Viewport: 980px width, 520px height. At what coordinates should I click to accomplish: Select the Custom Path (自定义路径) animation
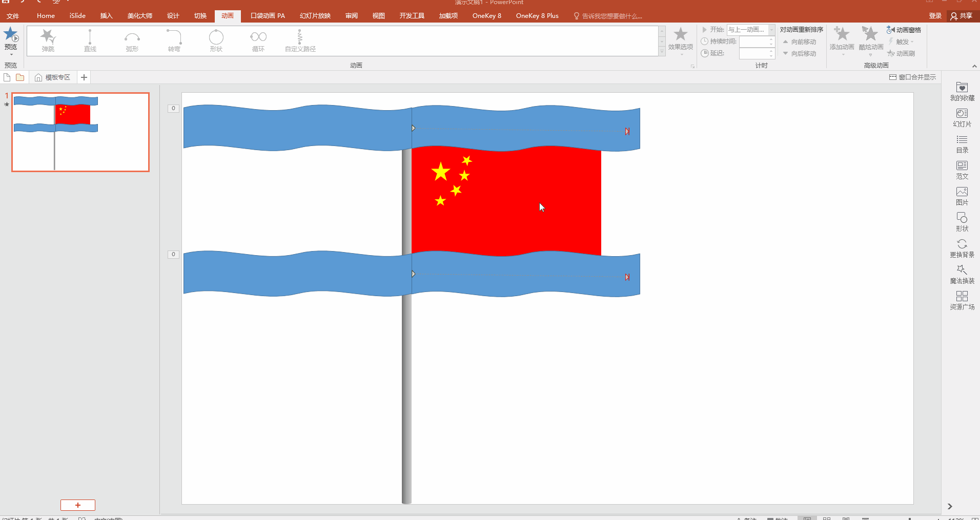[x=300, y=41]
